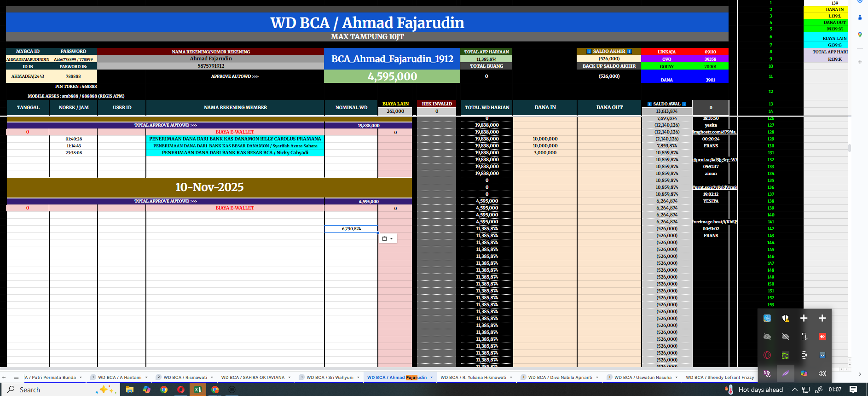Click the NAMA REKENING MEMBER header cell
The width and height of the screenshot is (868, 396).
[x=235, y=108]
